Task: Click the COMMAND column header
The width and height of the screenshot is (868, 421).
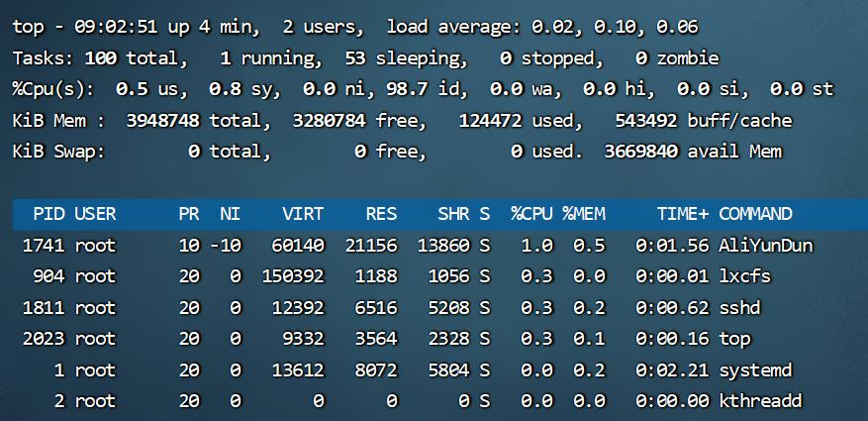Action: (755, 214)
